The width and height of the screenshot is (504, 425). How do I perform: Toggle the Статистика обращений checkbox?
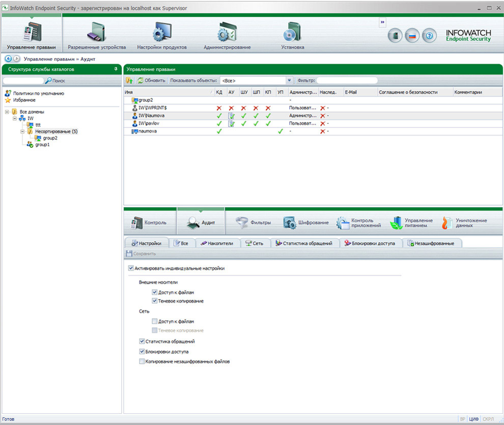[142, 341]
